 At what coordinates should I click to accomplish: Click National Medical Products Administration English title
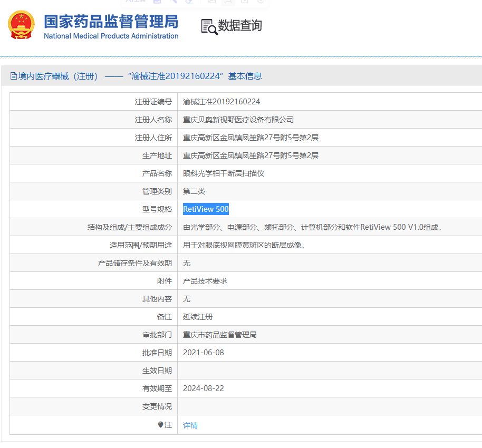pos(111,36)
